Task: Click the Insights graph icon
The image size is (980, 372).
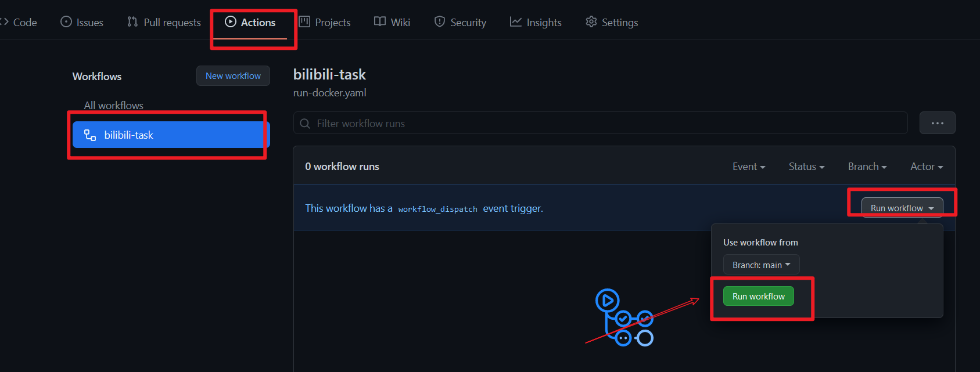Action: [516, 22]
